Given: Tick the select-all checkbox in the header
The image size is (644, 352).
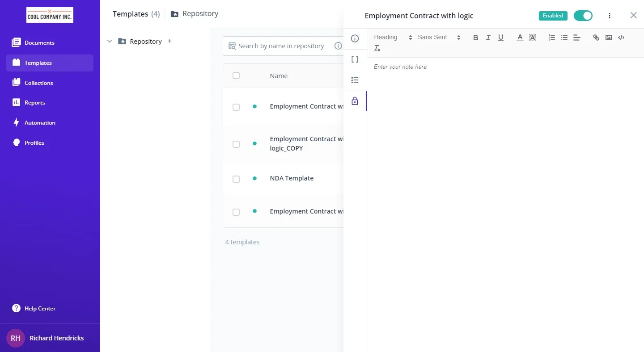Looking at the screenshot, I should pyautogui.click(x=236, y=76).
